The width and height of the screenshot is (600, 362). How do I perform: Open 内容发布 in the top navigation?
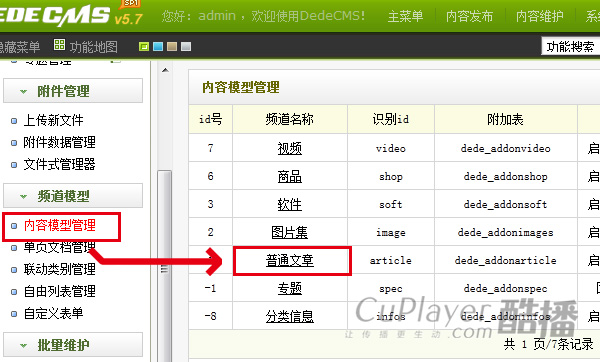[x=470, y=16]
